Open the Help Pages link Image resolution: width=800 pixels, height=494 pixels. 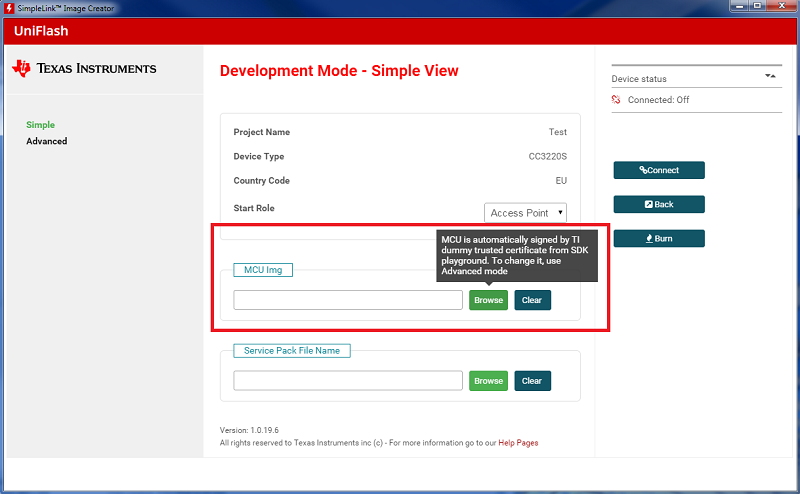click(x=518, y=443)
